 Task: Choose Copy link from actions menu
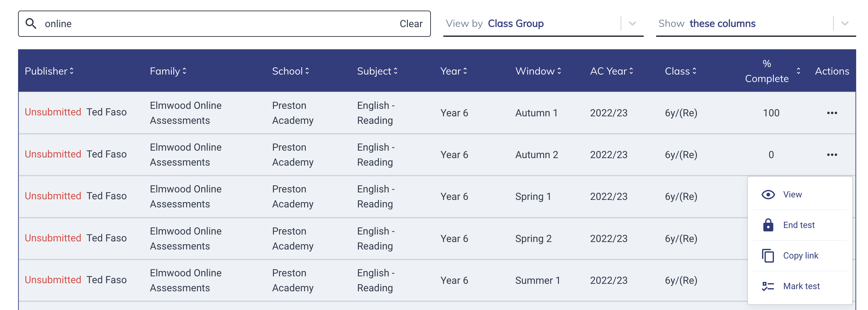coord(800,256)
